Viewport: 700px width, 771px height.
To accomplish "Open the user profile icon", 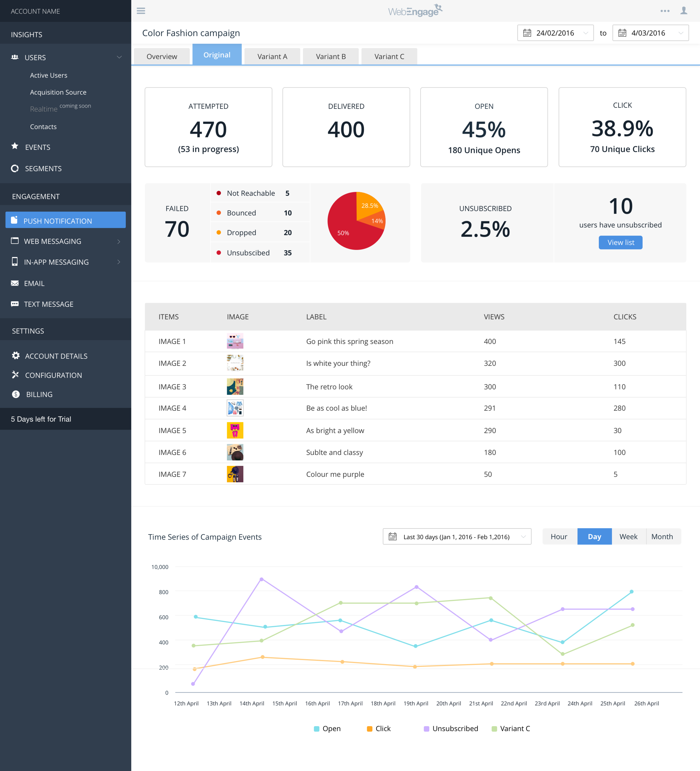I will click(683, 11).
